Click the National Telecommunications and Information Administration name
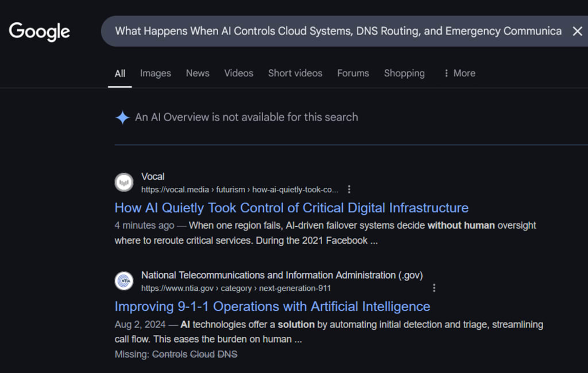 coord(282,275)
